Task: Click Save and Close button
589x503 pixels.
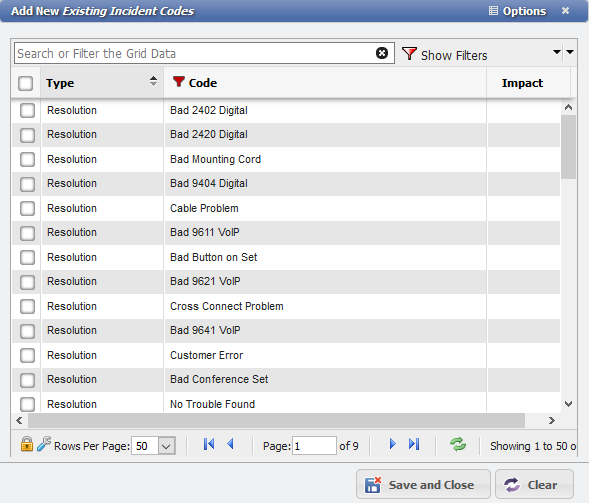Action: (x=423, y=484)
